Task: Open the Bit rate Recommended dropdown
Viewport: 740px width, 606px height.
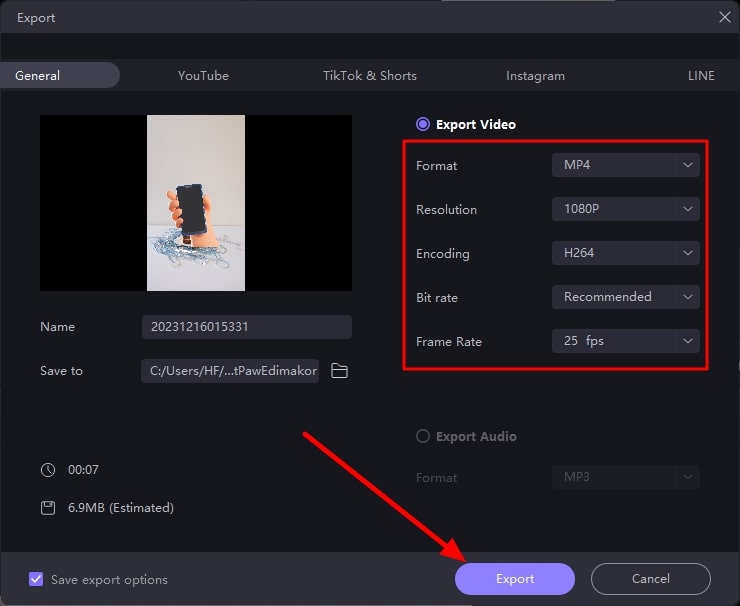Action: point(625,297)
